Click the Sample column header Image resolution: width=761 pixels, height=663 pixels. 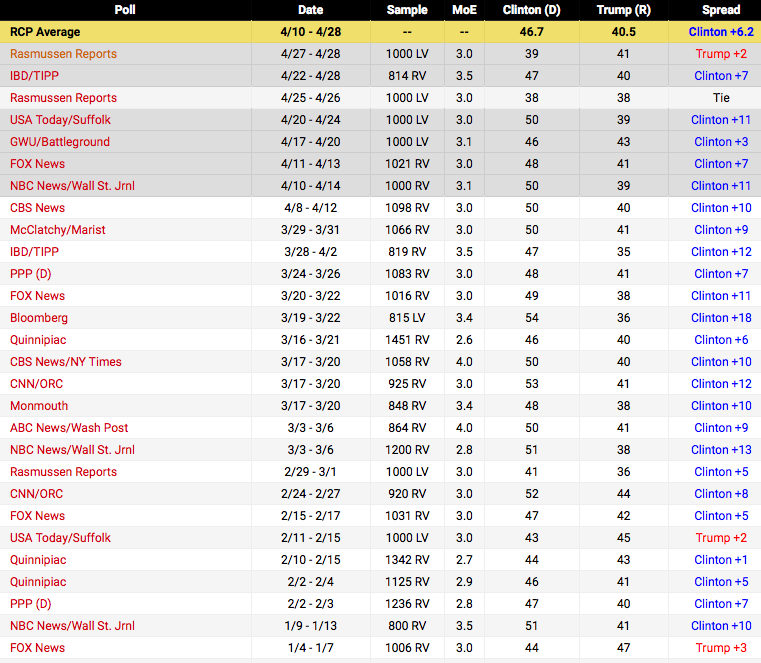(x=407, y=10)
